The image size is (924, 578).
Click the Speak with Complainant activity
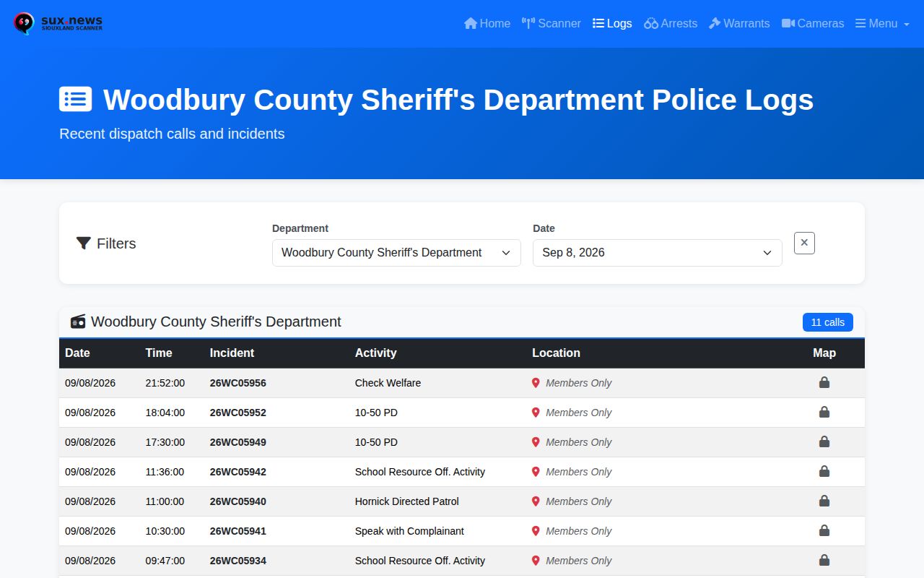click(x=409, y=531)
